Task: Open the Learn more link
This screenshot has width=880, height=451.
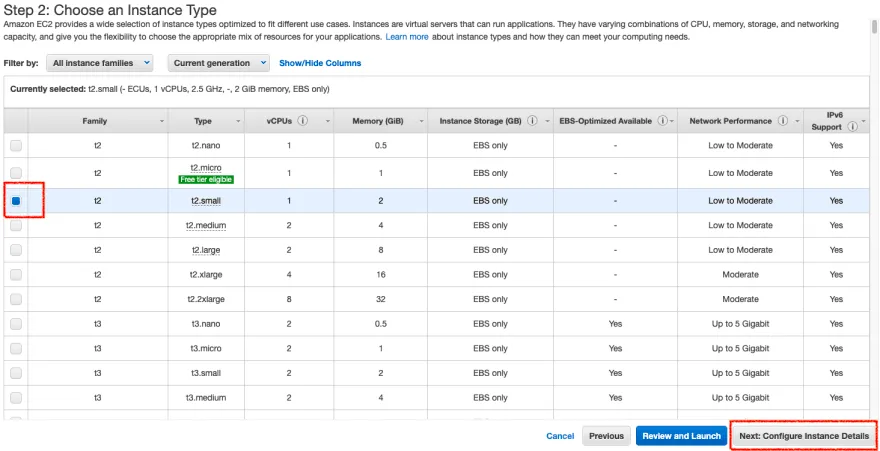Action: coord(407,37)
